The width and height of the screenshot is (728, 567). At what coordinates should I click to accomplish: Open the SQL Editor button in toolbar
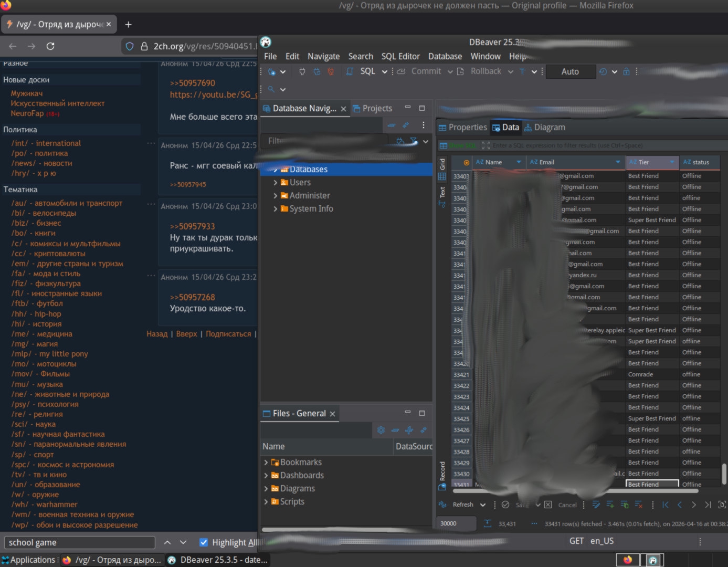[361, 71]
